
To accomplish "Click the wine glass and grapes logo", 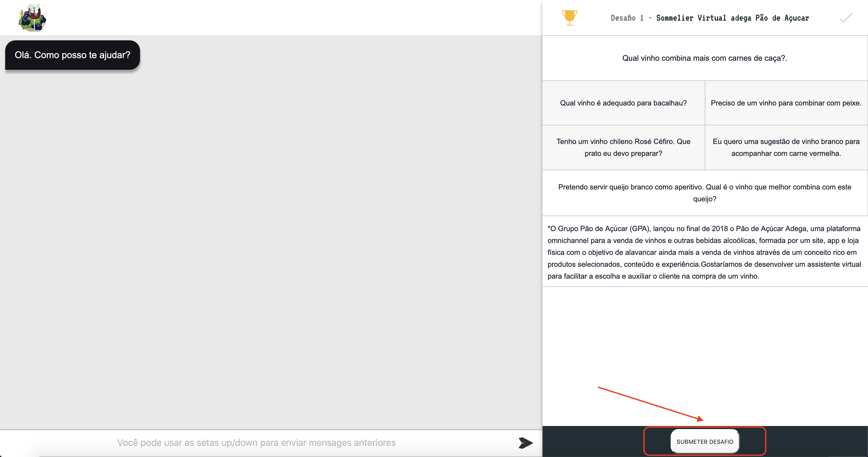I will pos(32,18).
